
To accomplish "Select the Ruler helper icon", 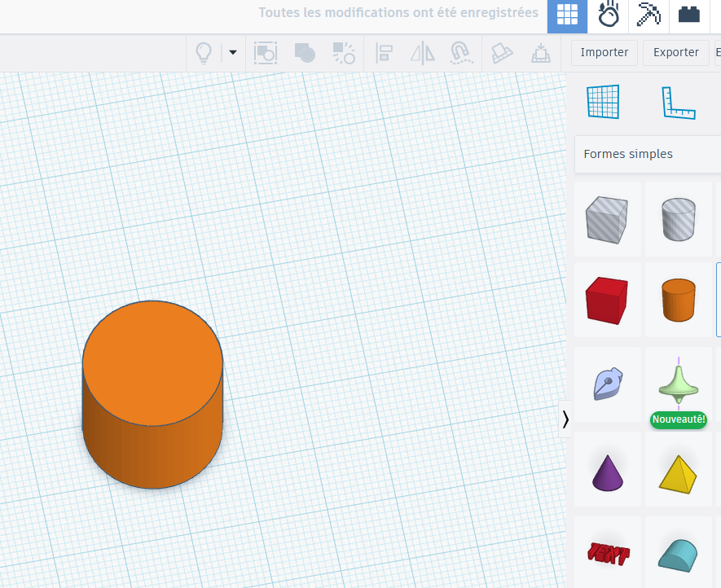I will (679, 103).
